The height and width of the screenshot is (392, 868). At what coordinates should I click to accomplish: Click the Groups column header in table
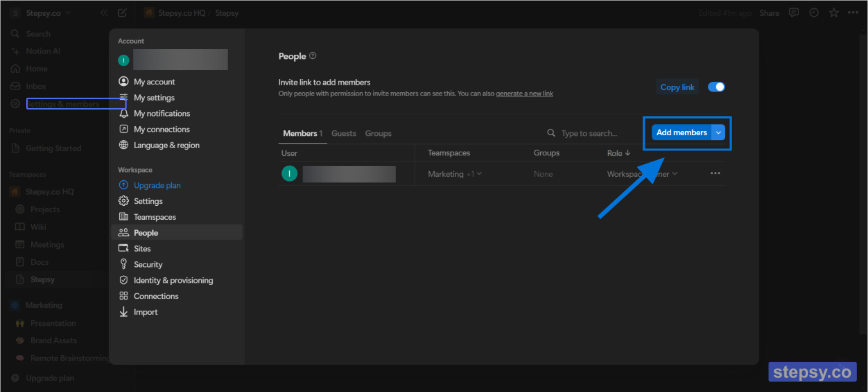546,153
